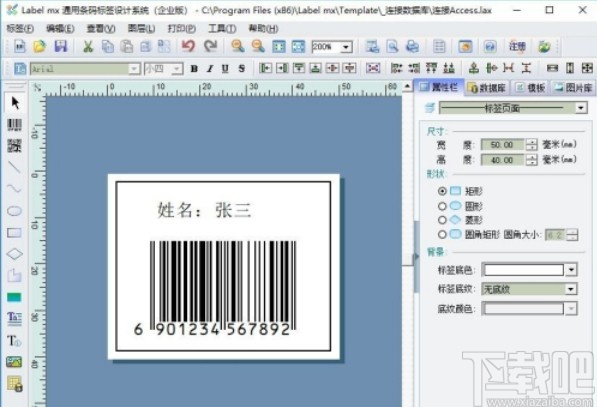Image resolution: width=597 pixels, height=407 pixels.
Task: Toggle Bold text formatting button
Action: tap(194, 69)
